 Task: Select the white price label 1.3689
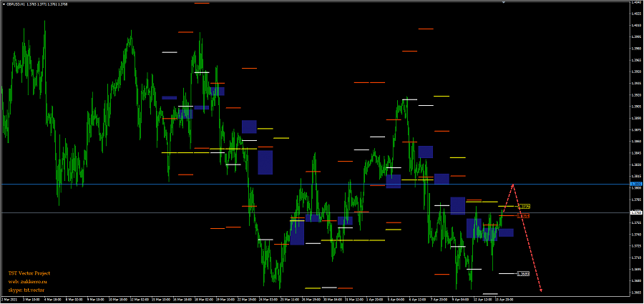tap(524, 273)
